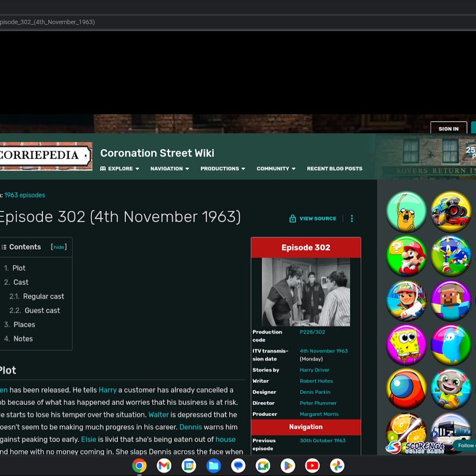Open the Play Store icon
The width and height of the screenshot is (476, 476).
288,465
